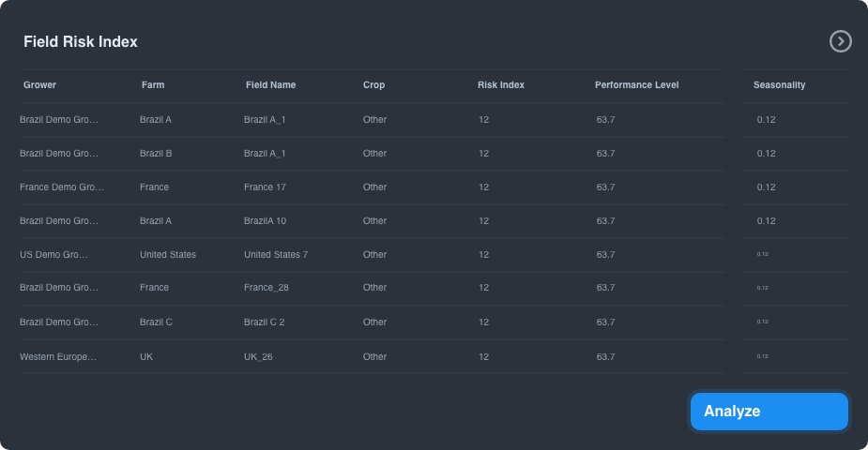This screenshot has width=868, height=450.
Task: Sort by Grower column header
Action: (39, 85)
